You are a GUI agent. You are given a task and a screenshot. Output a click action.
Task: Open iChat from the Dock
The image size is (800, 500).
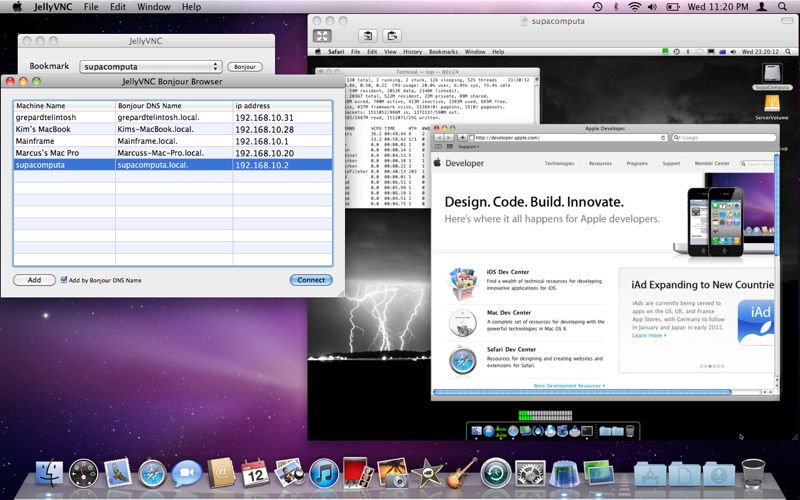coord(186,473)
